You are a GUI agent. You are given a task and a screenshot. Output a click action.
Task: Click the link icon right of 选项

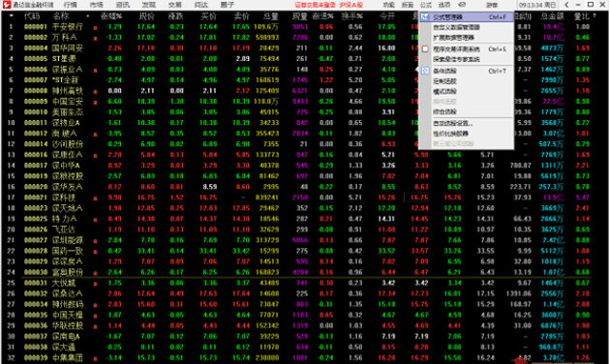coord(462,5)
